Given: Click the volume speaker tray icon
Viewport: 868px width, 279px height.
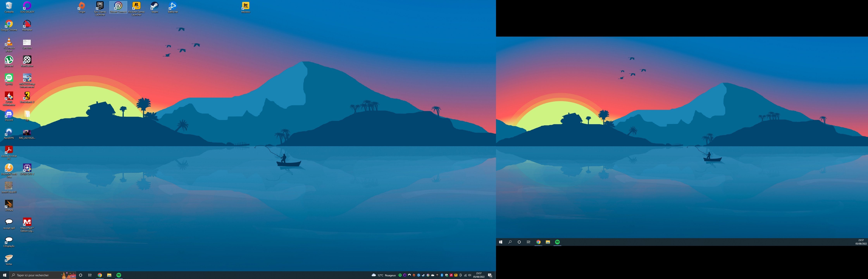Looking at the screenshot, I should 470,275.
